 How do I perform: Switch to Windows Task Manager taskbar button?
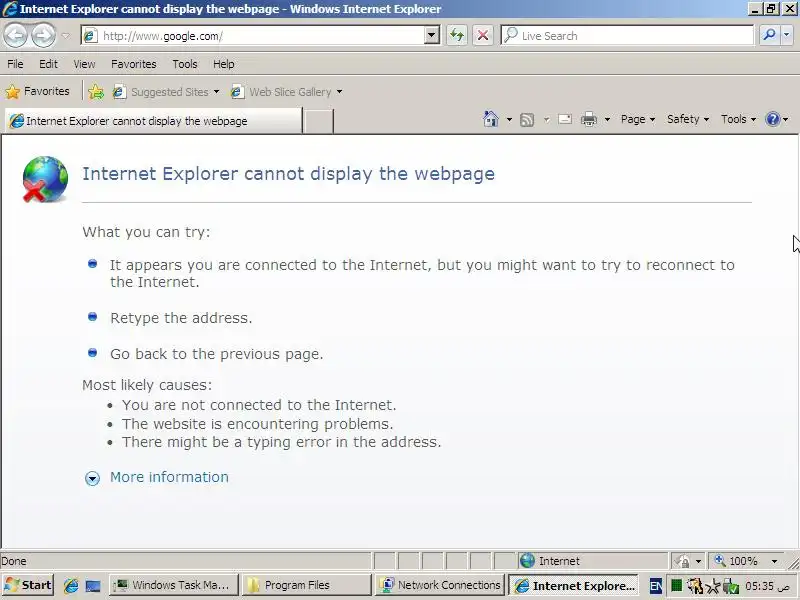[174, 585]
